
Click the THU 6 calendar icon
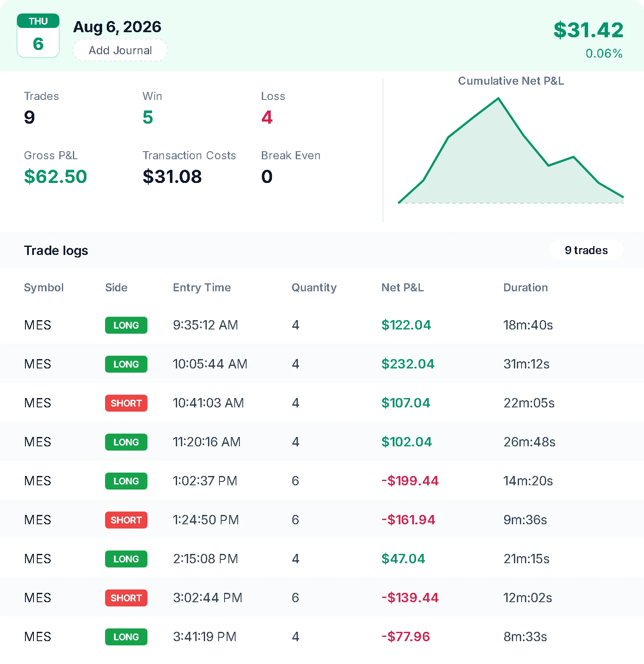coord(38,36)
